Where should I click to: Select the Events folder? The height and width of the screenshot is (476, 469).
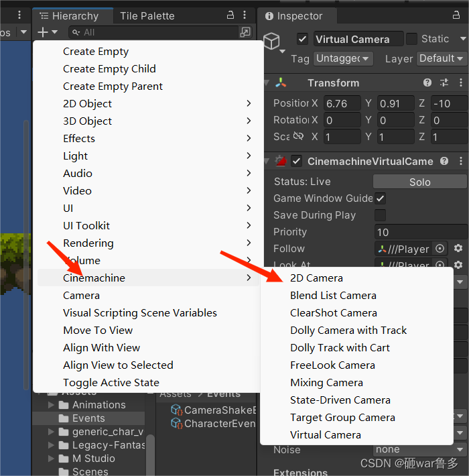coord(88,418)
